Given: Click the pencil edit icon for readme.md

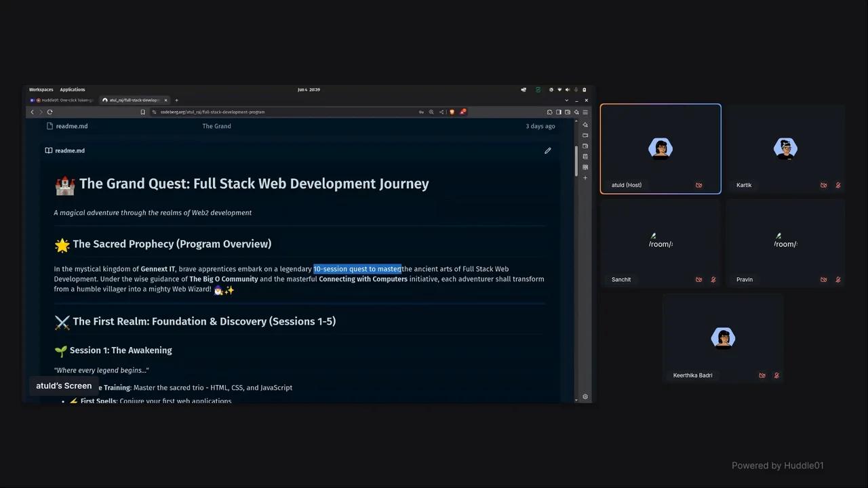Looking at the screenshot, I should [548, 150].
